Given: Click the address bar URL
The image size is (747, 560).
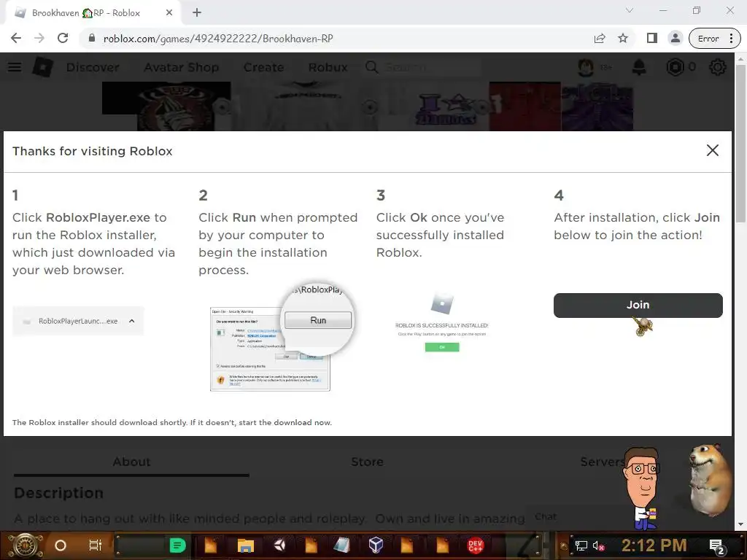Looking at the screenshot, I should coord(218,39).
